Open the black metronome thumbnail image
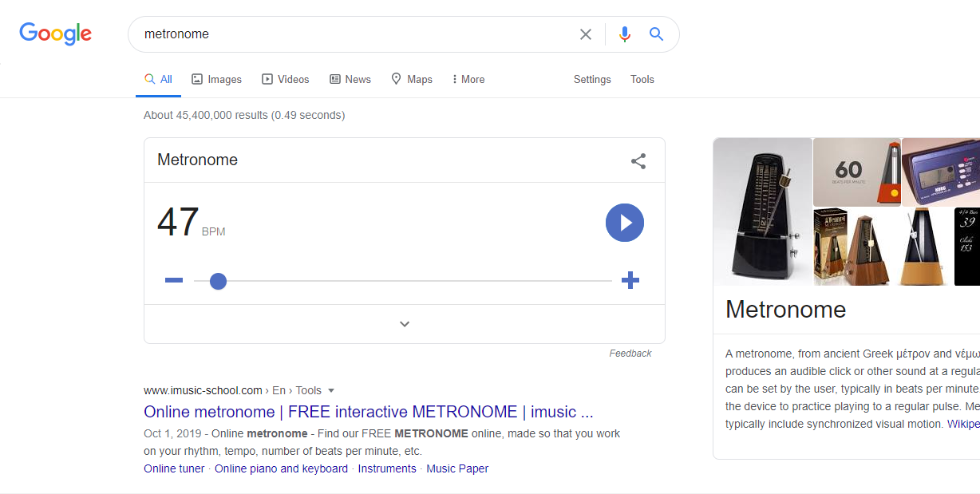Viewport: 980px width, 494px height. pyautogui.click(x=762, y=211)
